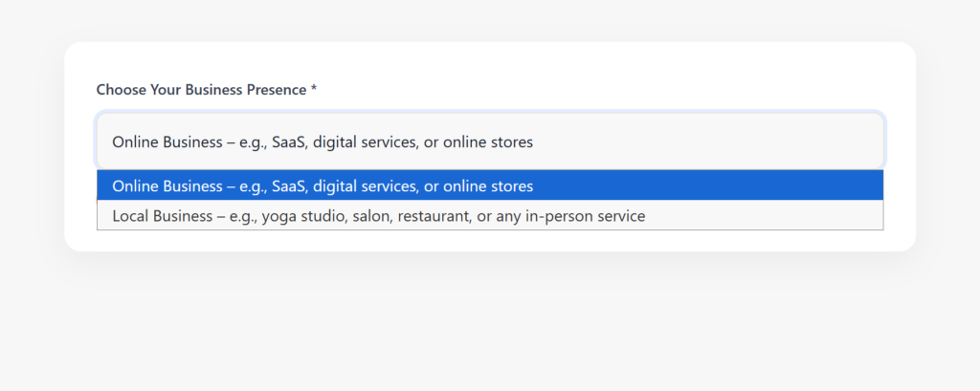Select the in-person service business option
The height and width of the screenshot is (391, 980).
(378, 216)
